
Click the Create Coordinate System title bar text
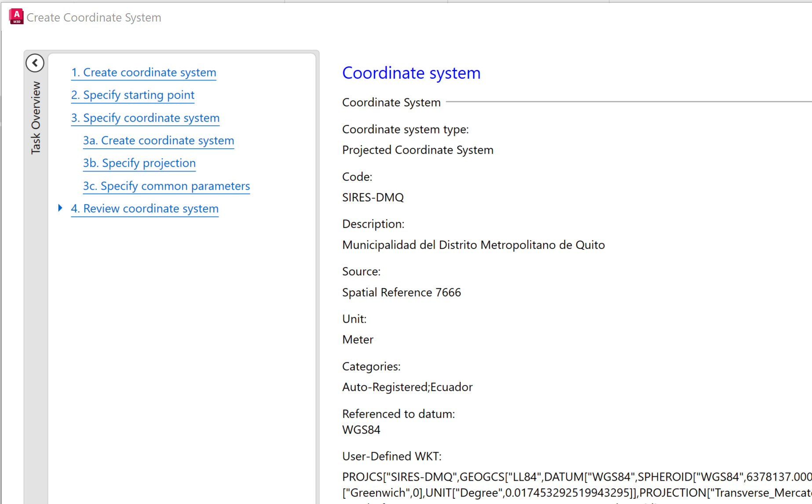94,18
